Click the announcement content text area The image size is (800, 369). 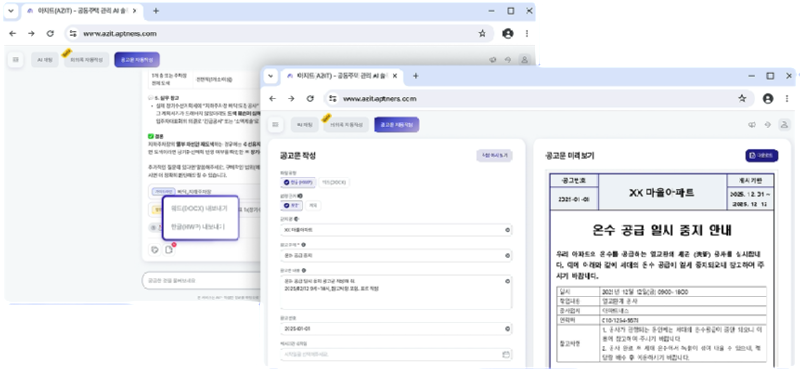[396, 292]
